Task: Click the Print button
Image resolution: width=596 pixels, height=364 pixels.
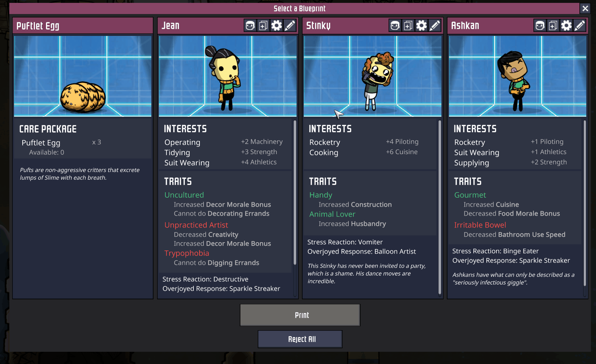Action: pyautogui.click(x=300, y=315)
